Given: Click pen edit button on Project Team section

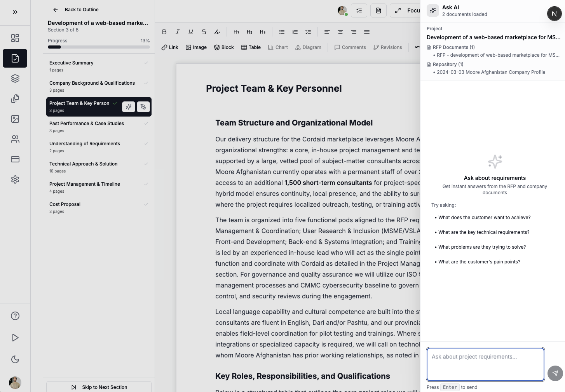Looking at the screenshot, I should click(143, 107).
